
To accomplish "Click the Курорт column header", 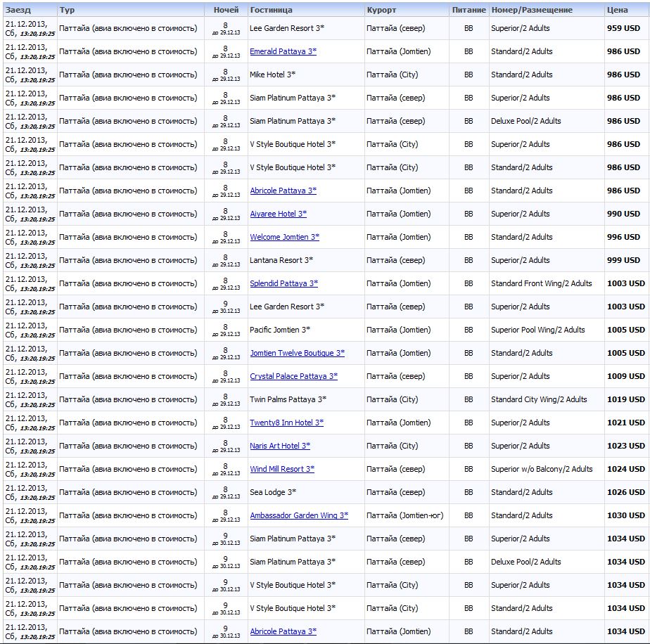I will (381, 10).
